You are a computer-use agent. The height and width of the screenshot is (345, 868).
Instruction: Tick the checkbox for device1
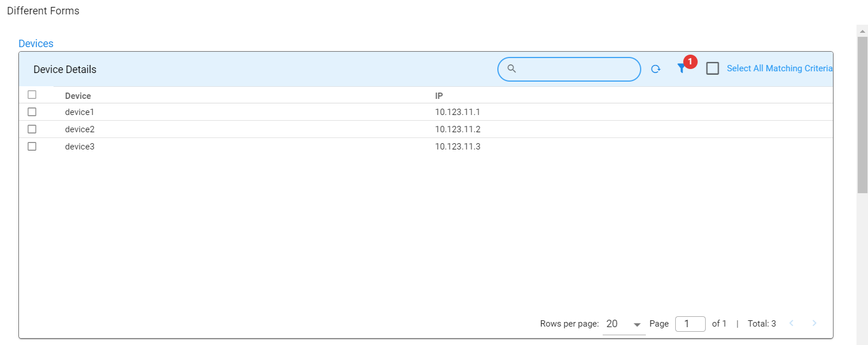coord(32,112)
